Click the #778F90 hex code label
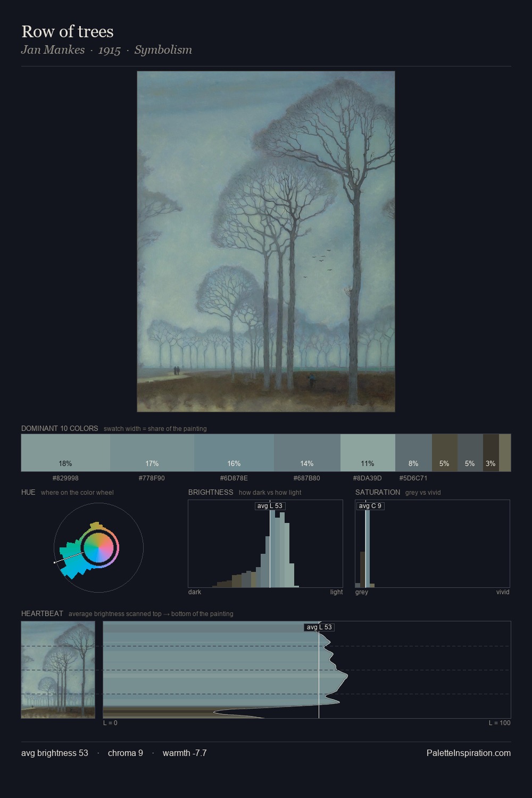The width and height of the screenshot is (532, 798). point(152,478)
